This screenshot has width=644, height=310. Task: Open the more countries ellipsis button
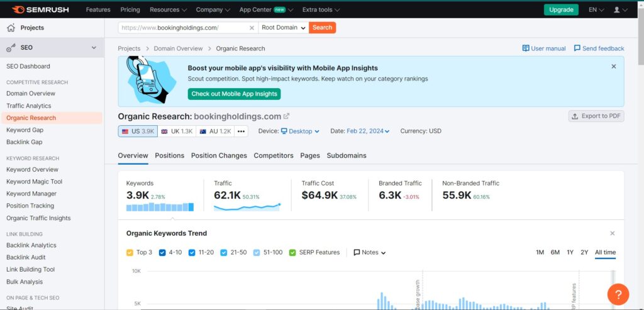[x=241, y=131]
